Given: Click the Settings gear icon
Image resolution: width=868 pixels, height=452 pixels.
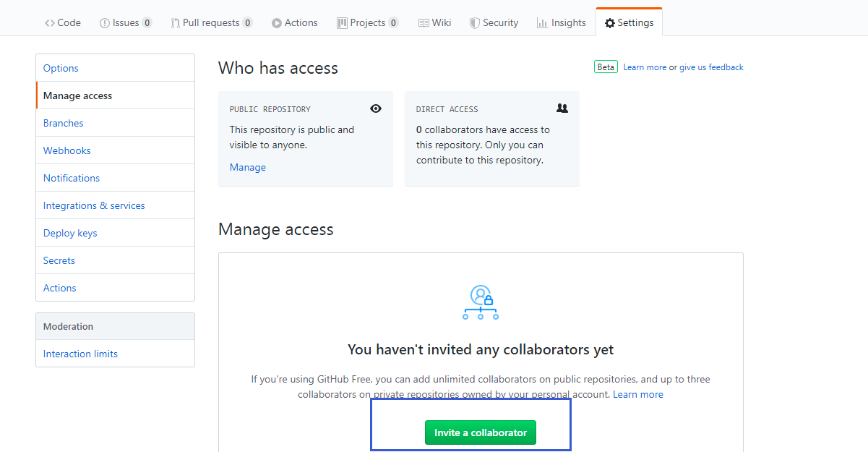Looking at the screenshot, I should pos(610,23).
